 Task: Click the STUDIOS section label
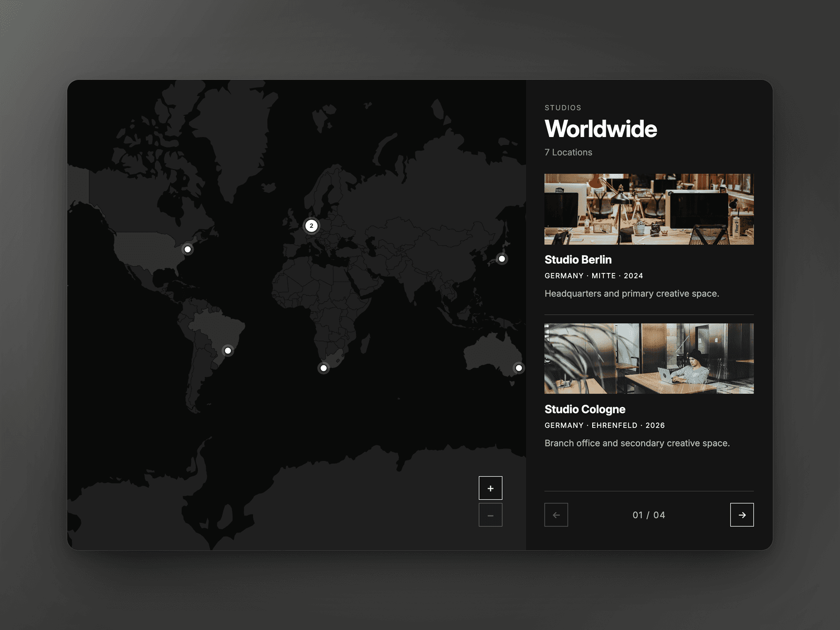coord(563,108)
